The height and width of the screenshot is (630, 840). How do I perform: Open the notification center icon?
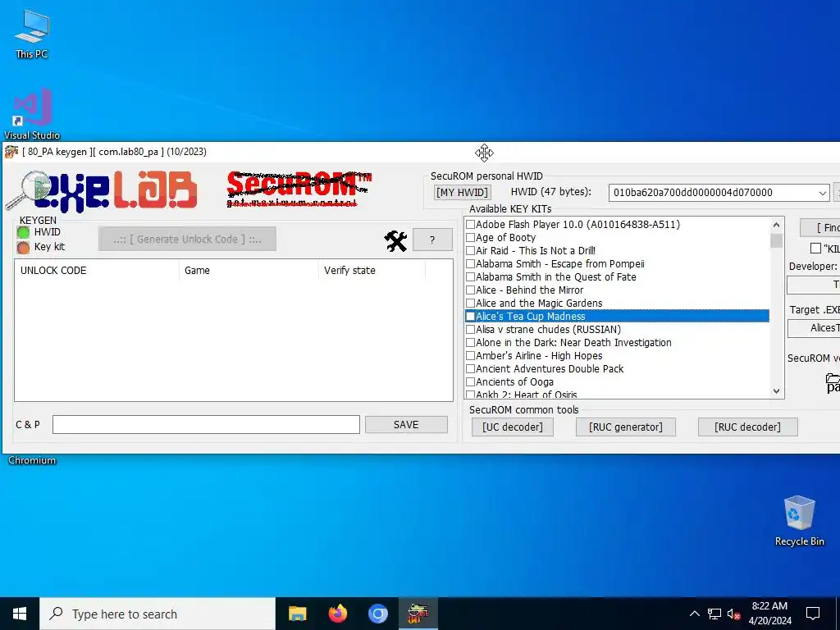coord(813,614)
